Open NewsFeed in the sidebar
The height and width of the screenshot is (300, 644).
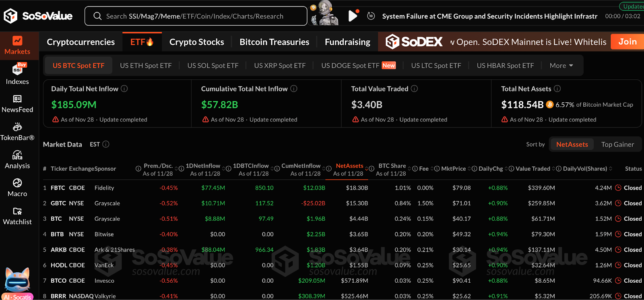click(x=17, y=103)
